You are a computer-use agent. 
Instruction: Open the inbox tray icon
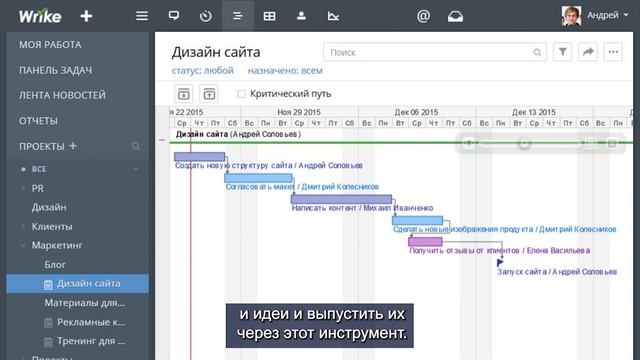point(455,16)
